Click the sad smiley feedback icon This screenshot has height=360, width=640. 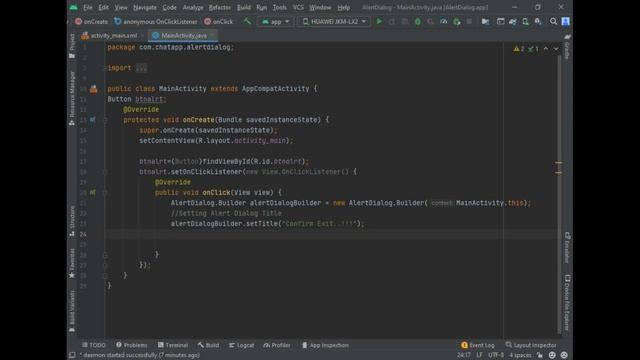(x=564, y=355)
